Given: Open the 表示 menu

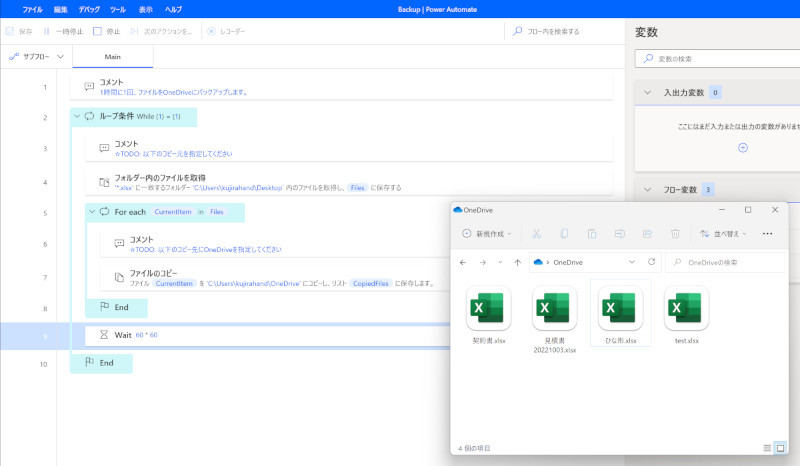Looking at the screenshot, I should (145, 9).
